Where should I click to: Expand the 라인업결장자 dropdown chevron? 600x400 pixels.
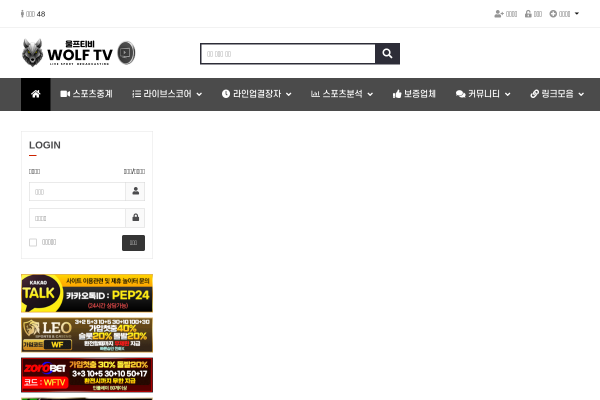click(289, 95)
